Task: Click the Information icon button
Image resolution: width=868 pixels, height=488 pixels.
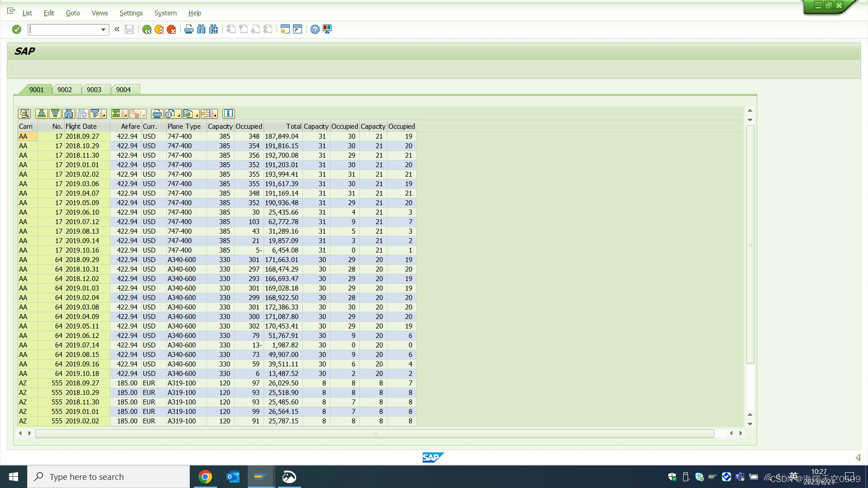Action: [x=228, y=113]
